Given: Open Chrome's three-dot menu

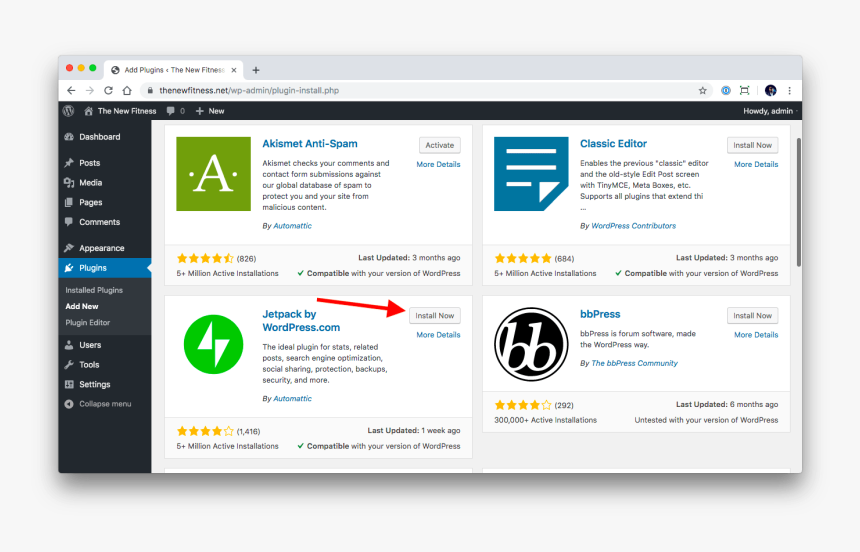Looking at the screenshot, I should click(x=790, y=91).
